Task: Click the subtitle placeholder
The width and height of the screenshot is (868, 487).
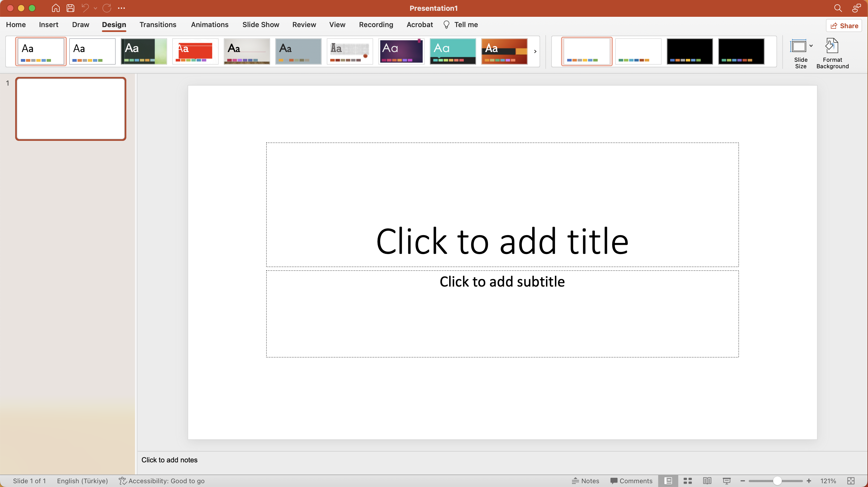Action: click(502, 314)
